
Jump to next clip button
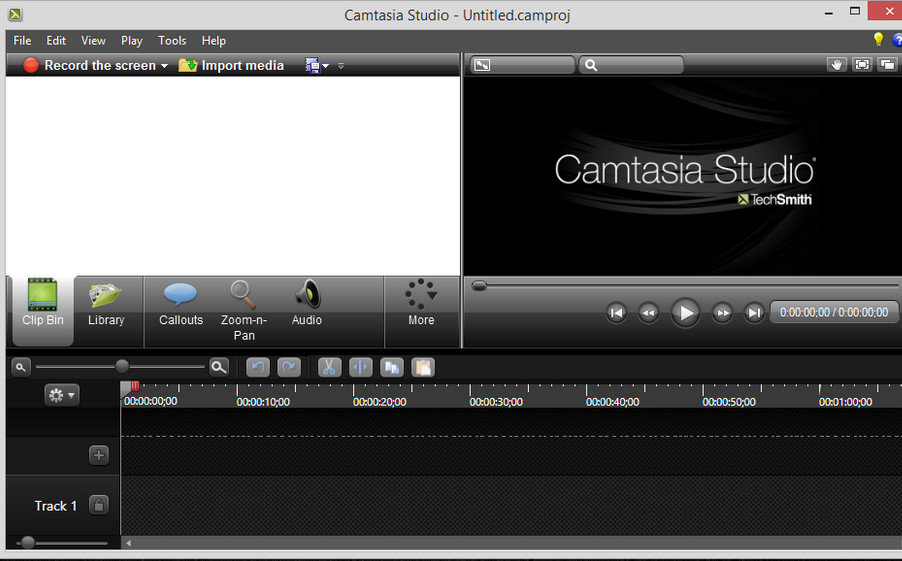754,313
